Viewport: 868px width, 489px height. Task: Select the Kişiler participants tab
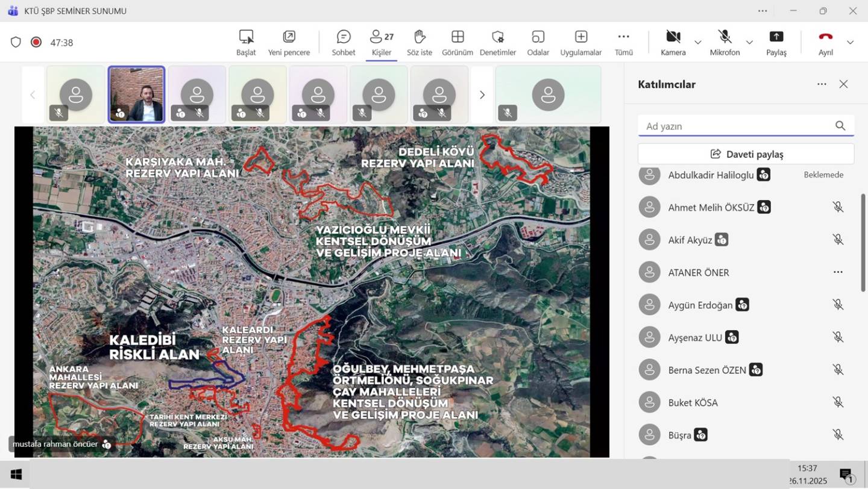tap(382, 43)
